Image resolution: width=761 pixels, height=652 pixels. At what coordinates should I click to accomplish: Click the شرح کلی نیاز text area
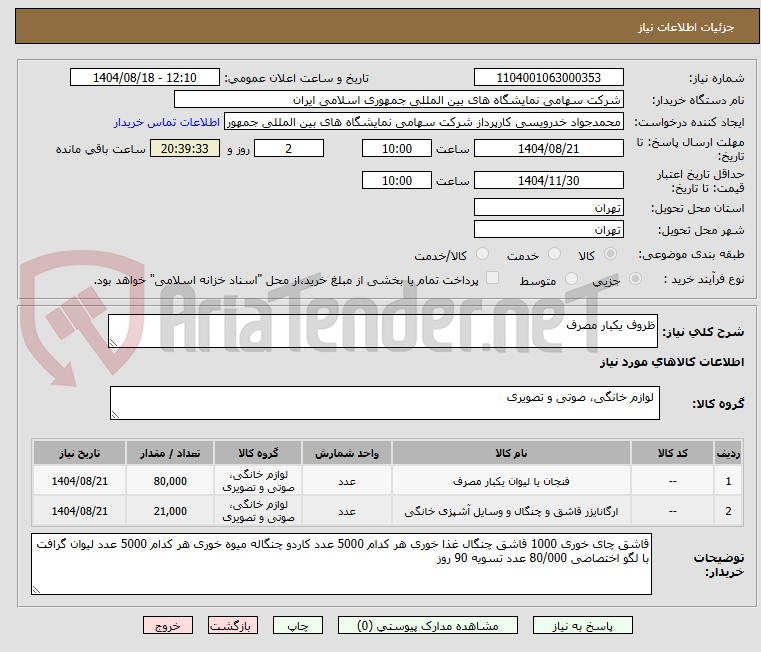pyautogui.click(x=382, y=331)
